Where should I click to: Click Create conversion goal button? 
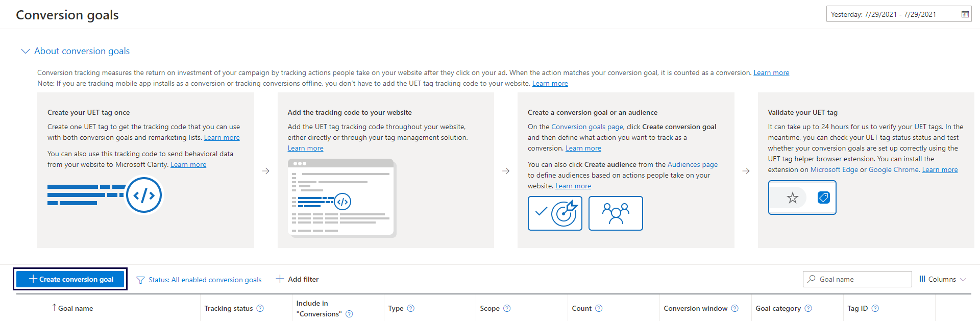tap(70, 279)
